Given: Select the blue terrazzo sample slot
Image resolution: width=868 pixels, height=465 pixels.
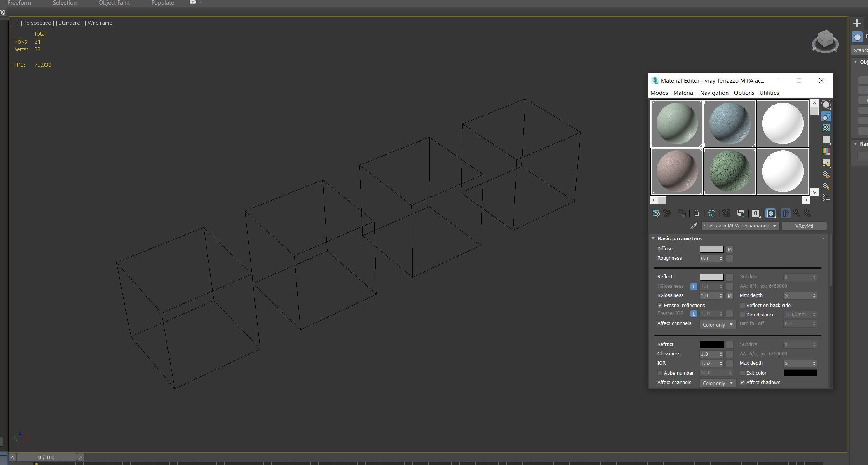Looking at the screenshot, I should point(730,124).
